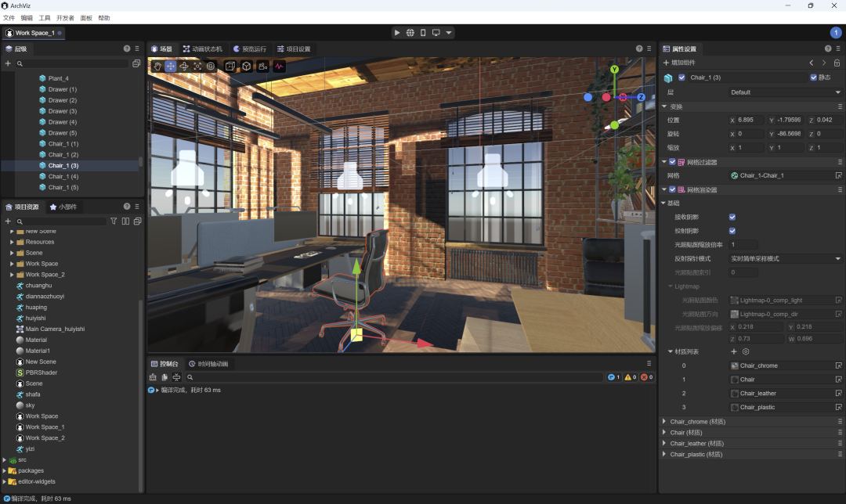846x504 pixels.
Task: Select the scale tool in scene toolbar
Action: [x=197, y=67]
